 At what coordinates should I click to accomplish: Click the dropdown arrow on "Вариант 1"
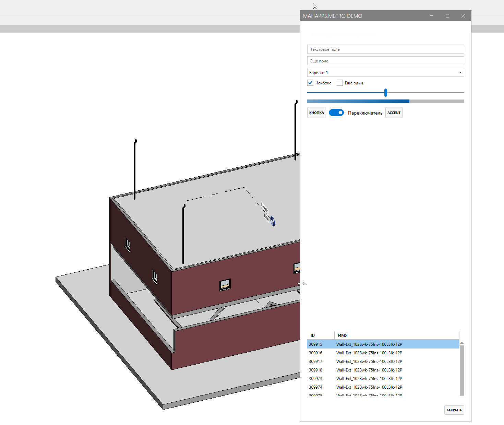(x=460, y=72)
